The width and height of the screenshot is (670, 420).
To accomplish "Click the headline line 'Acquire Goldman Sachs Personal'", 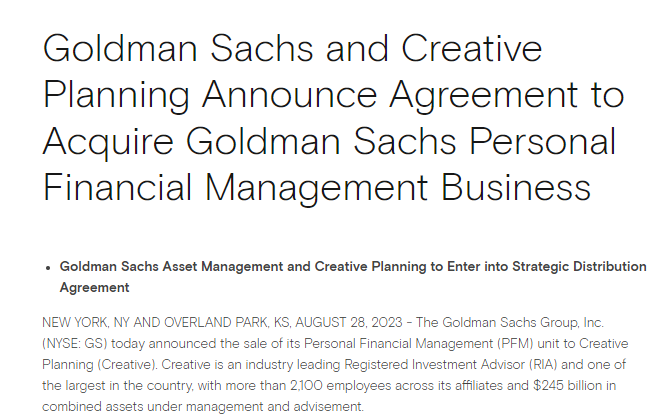I will [329, 144].
